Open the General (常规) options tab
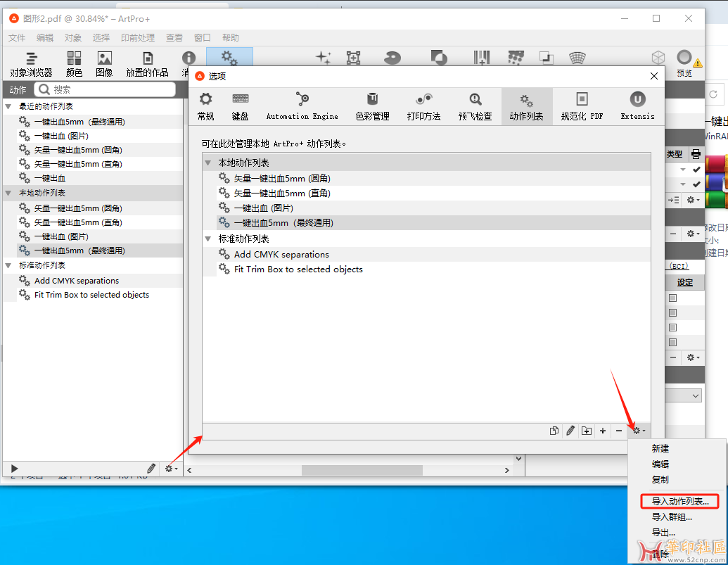Viewport: 728px width, 565px height. coord(205,107)
